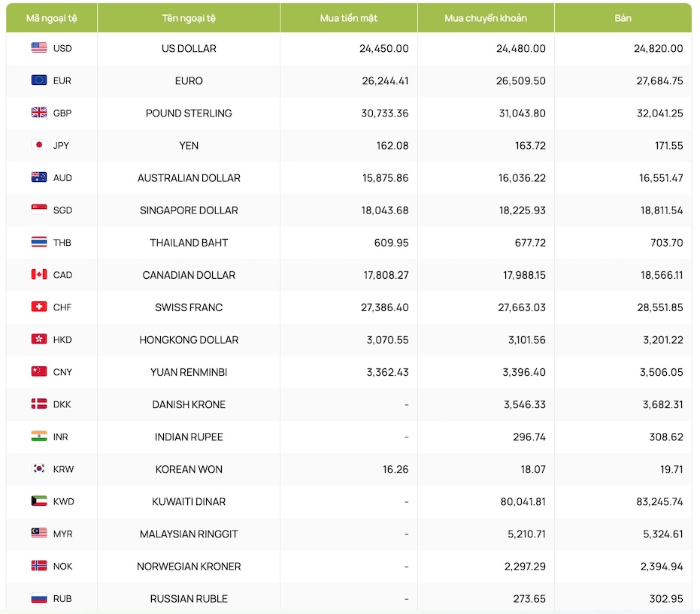Select the 'YEN' currency name
Image resolution: width=700 pixels, height=614 pixels.
click(189, 146)
